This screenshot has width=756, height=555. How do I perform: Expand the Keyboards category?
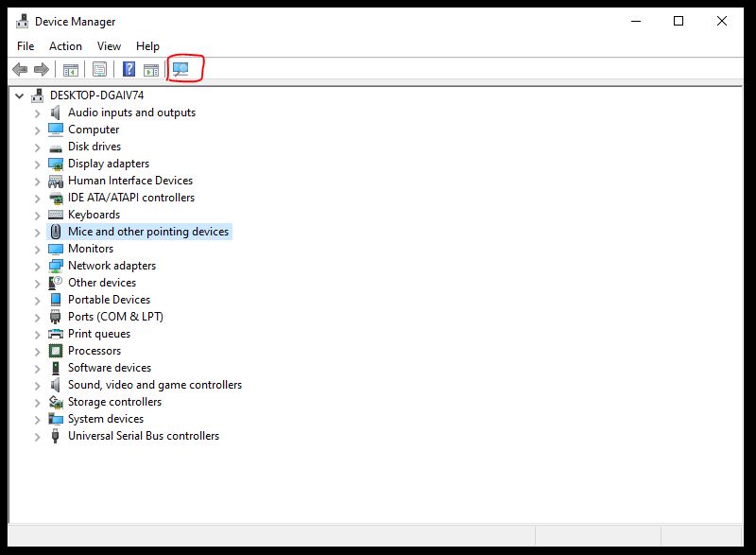tap(37, 216)
